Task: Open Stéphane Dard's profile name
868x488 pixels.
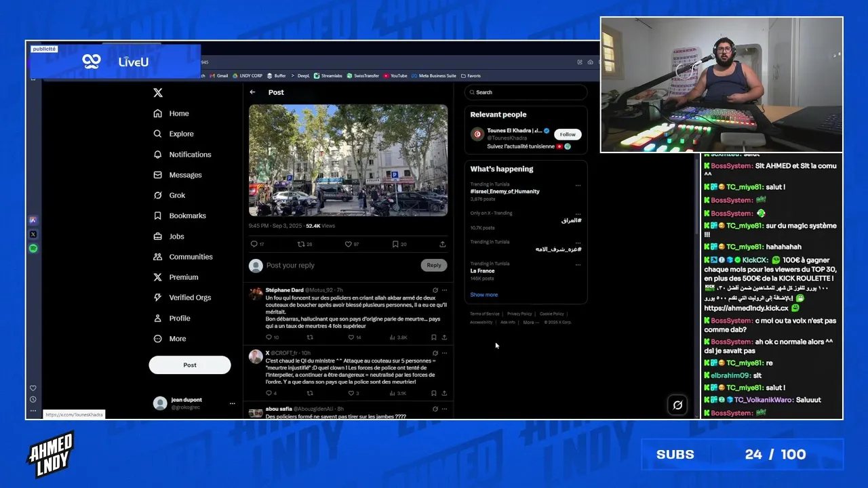Action: pos(284,290)
